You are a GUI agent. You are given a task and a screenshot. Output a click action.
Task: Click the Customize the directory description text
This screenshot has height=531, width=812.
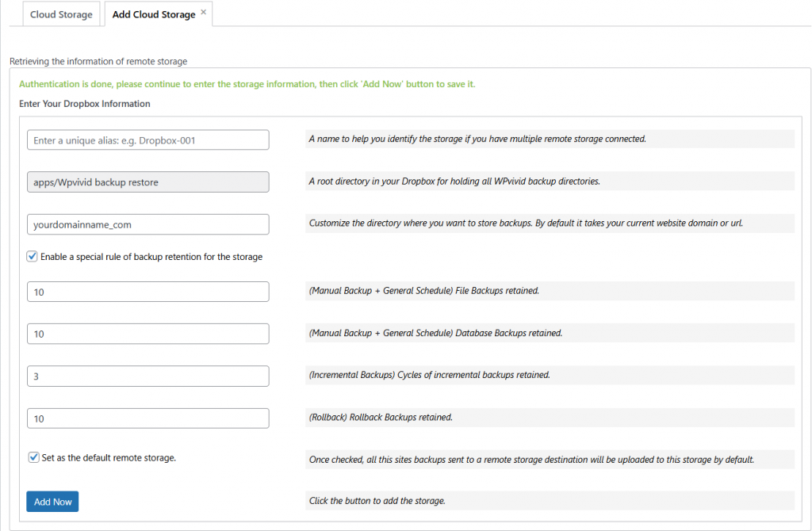[526, 223]
